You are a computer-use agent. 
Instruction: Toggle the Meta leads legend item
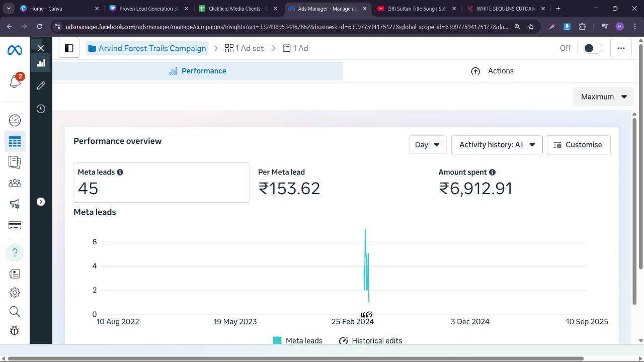click(x=297, y=340)
